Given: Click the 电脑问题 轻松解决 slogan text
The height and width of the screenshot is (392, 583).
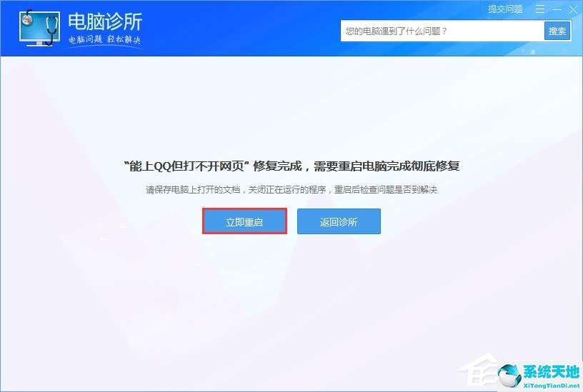Looking at the screenshot, I should pos(104,39).
